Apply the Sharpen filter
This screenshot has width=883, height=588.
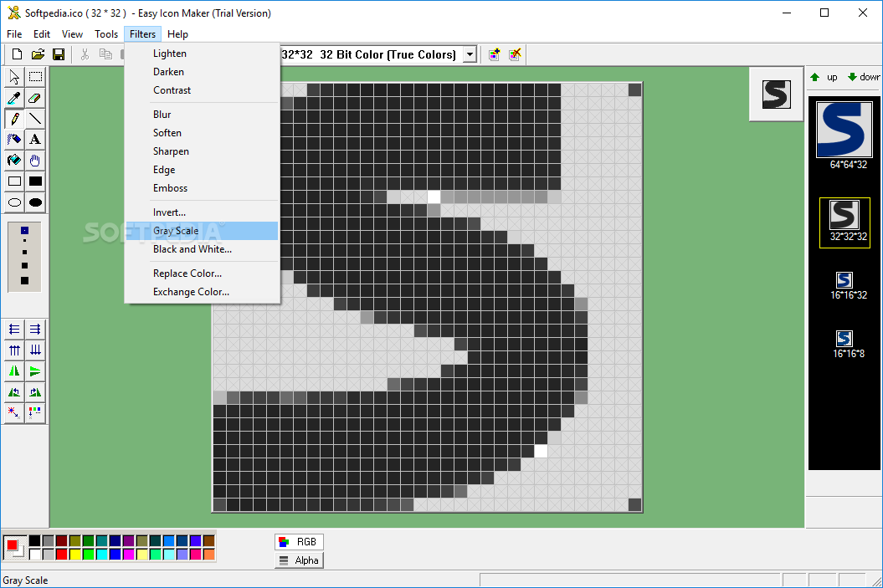pos(202,151)
